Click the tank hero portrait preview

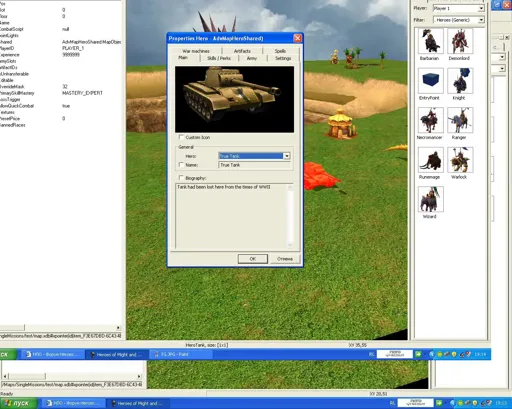234,99
